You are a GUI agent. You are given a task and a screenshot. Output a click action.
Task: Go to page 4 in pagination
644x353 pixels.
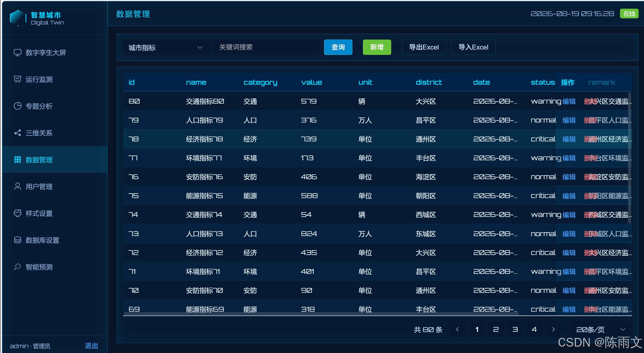point(534,330)
